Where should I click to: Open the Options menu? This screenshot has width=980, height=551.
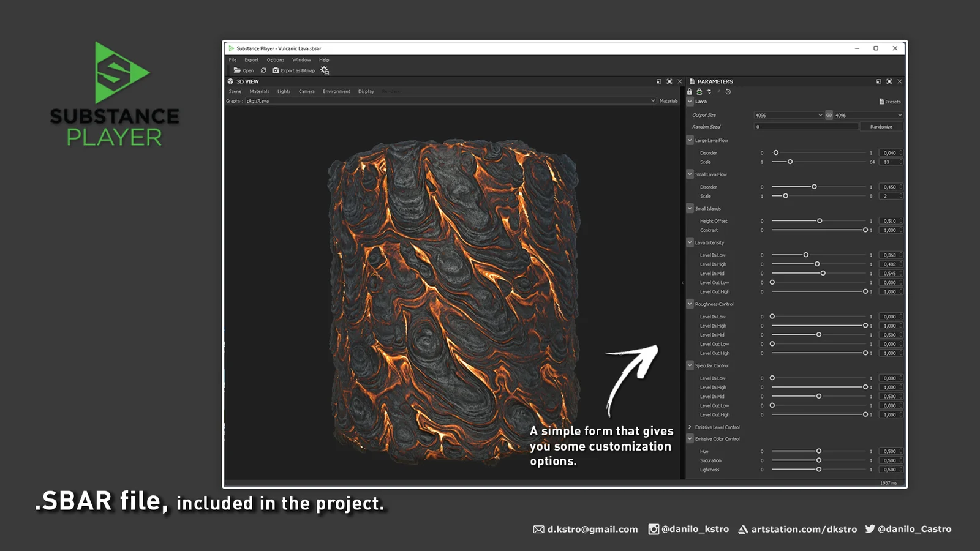(275, 59)
